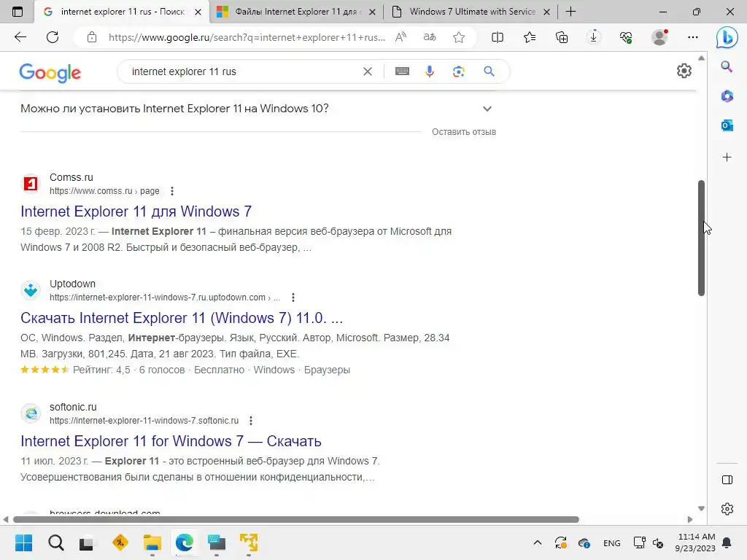
Task: Open Edge Settings and more menu
Action: pyautogui.click(x=693, y=37)
